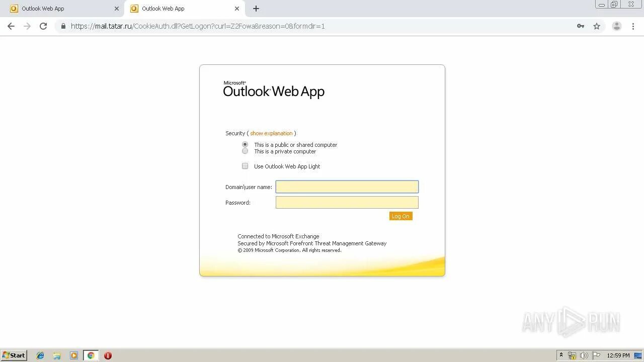The width and height of the screenshot is (644, 362).
Task: Select 'This is a public or shared computer'
Action: pos(245,144)
